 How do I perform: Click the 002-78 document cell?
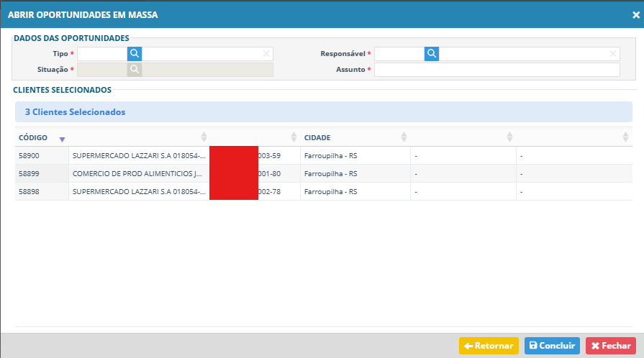[x=269, y=191]
